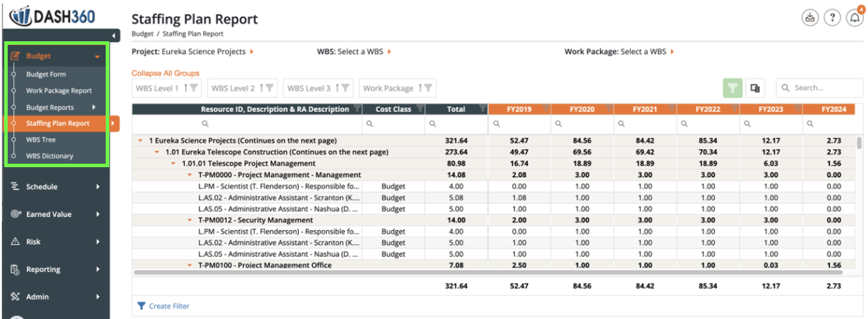
Task: Open WBS Tree menu item
Action: (41, 139)
